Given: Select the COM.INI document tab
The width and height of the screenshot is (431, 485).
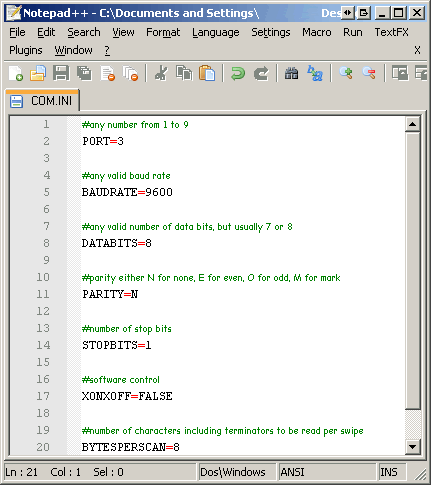Looking at the screenshot, I should coord(42,101).
